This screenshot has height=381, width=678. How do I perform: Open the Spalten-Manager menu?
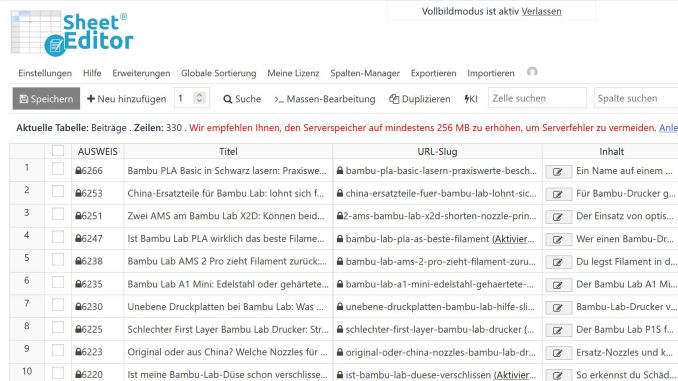(365, 74)
